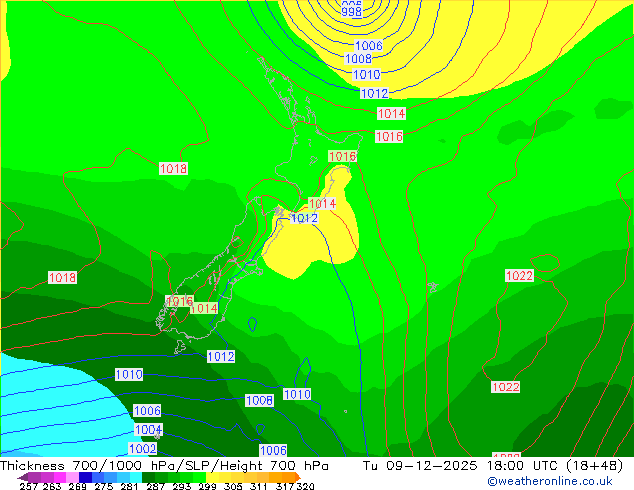Click the lower 1022 label on right side
This screenshot has width=634, height=490.
505,387
